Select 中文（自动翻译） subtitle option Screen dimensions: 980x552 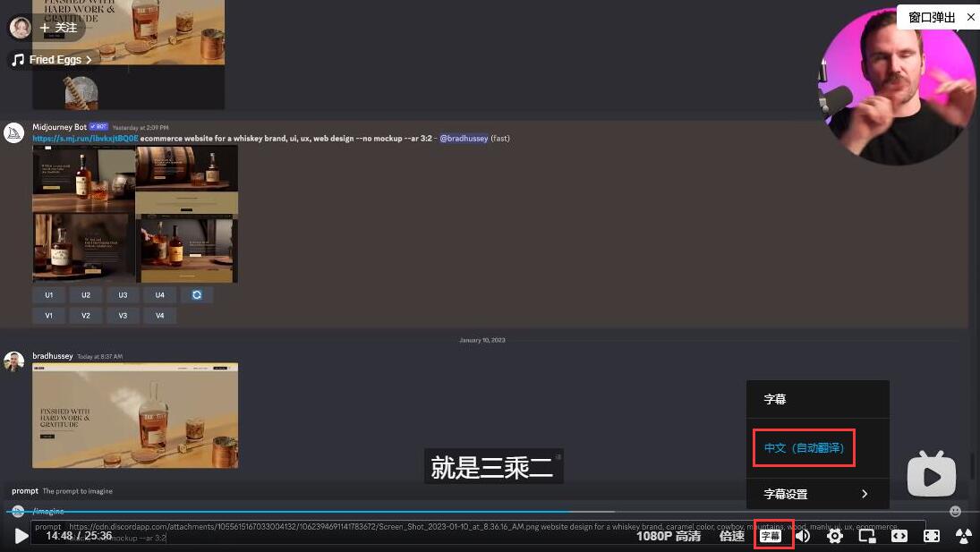click(x=804, y=447)
